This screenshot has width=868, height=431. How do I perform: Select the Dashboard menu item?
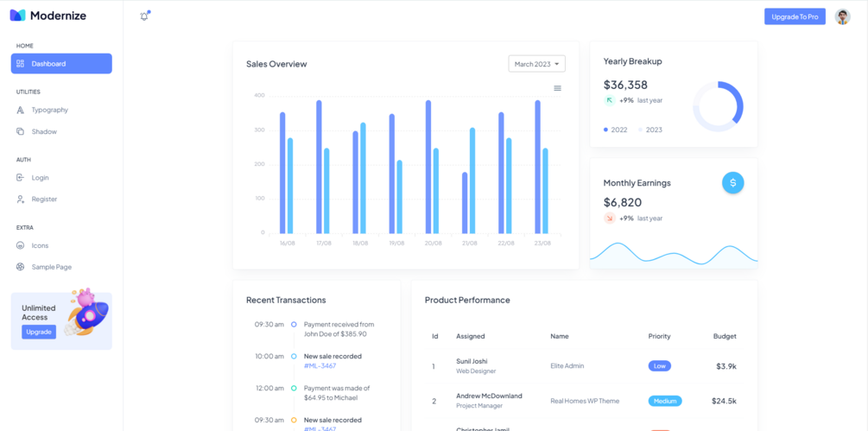[61, 64]
